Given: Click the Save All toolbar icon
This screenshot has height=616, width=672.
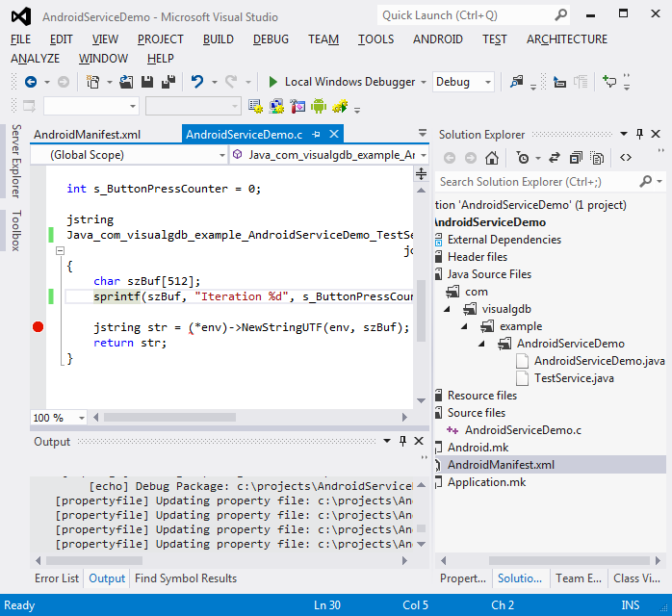Looking at the screenshot, I should pyautogui.click(x=167, y=83).
